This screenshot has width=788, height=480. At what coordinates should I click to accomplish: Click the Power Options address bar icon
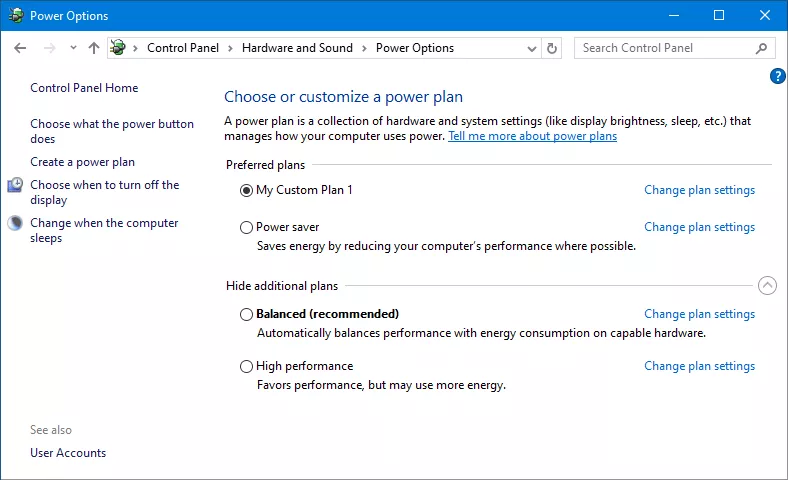tap(118, 48)
